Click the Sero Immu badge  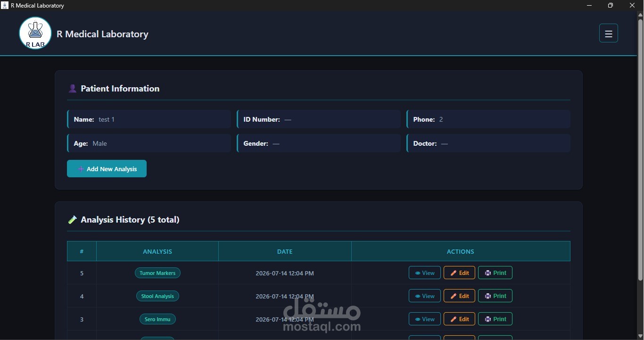coord(157,319)
